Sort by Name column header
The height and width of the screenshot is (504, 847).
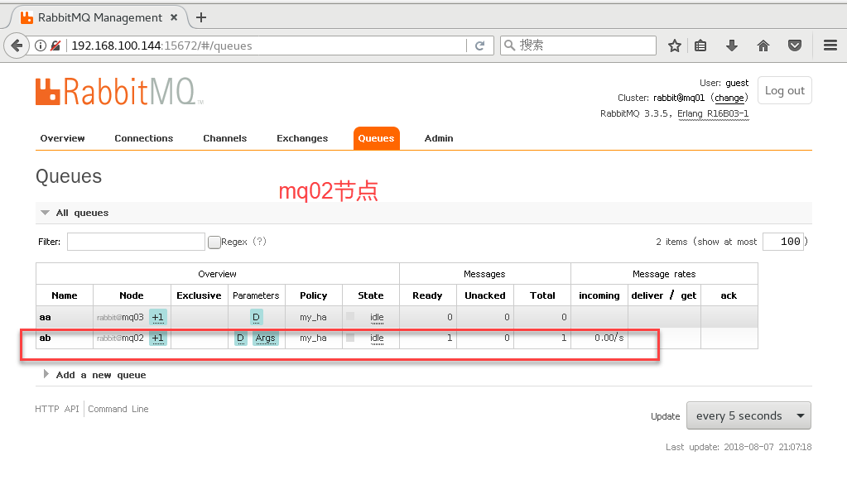pyautogui.click(x=65, y=295)
